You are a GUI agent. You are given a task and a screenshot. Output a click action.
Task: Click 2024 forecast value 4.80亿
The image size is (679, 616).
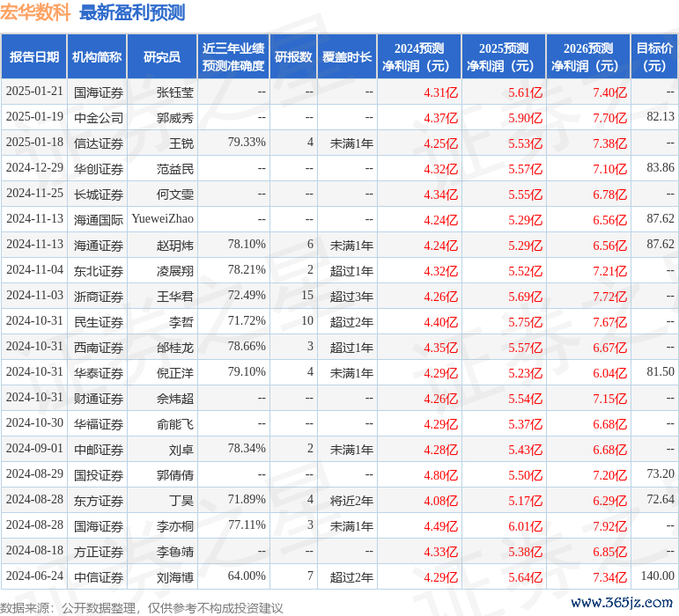pyautogui.click(x=441, y=475)
